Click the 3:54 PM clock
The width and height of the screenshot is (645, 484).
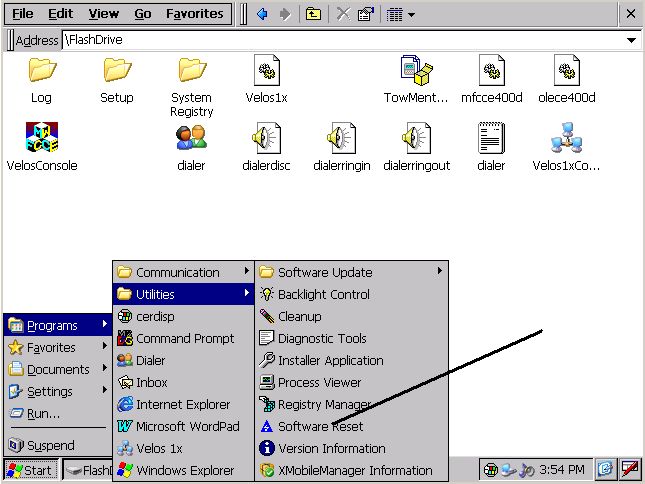pyautogui.click(x=561, y=469)
